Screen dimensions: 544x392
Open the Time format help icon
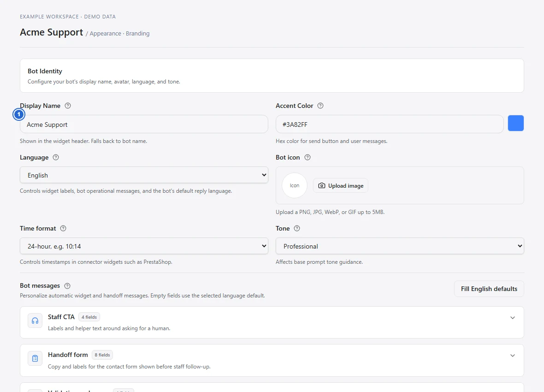(63, 228)
